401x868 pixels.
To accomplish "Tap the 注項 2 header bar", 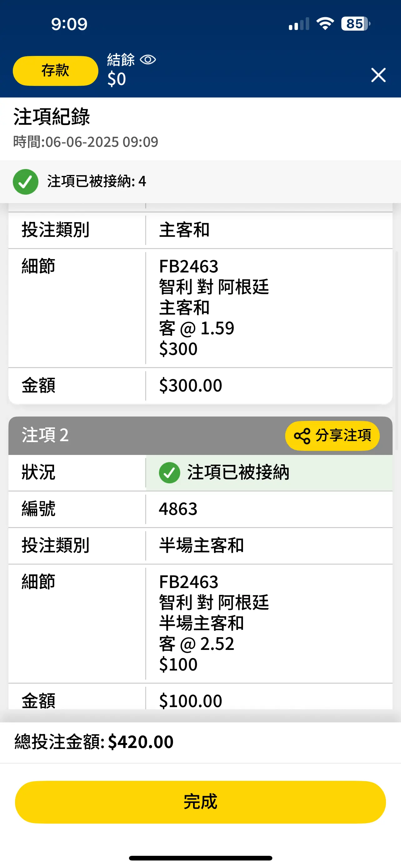I will point(200,435).
